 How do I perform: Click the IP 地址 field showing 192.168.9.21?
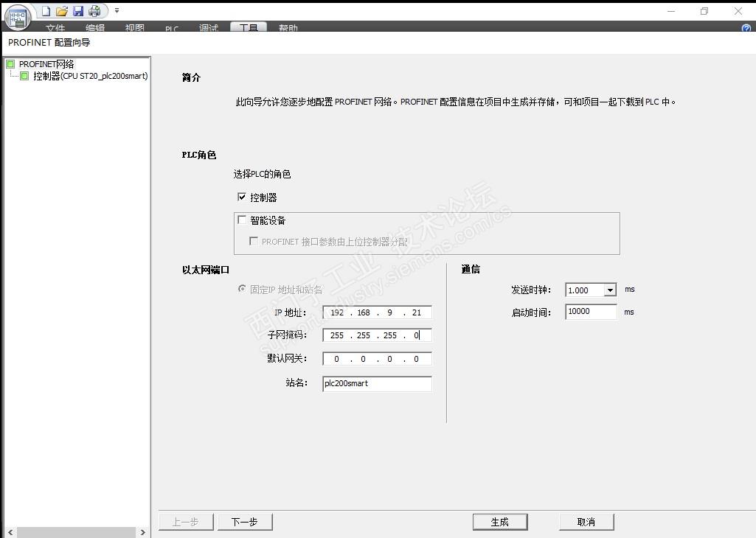pos(377,312)
